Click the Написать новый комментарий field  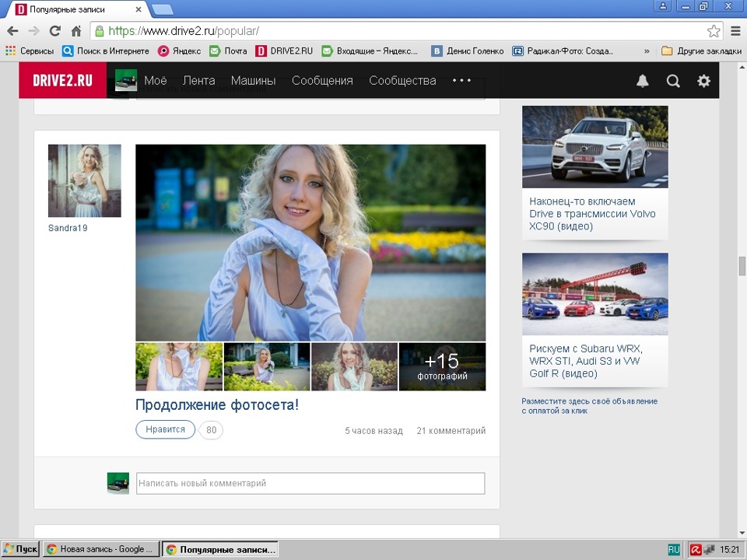[x=310, y=483]
